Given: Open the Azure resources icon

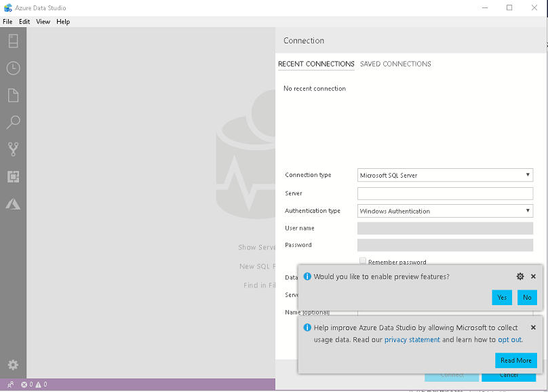Looking at the screenshot, I should click(x=13, y=204).
